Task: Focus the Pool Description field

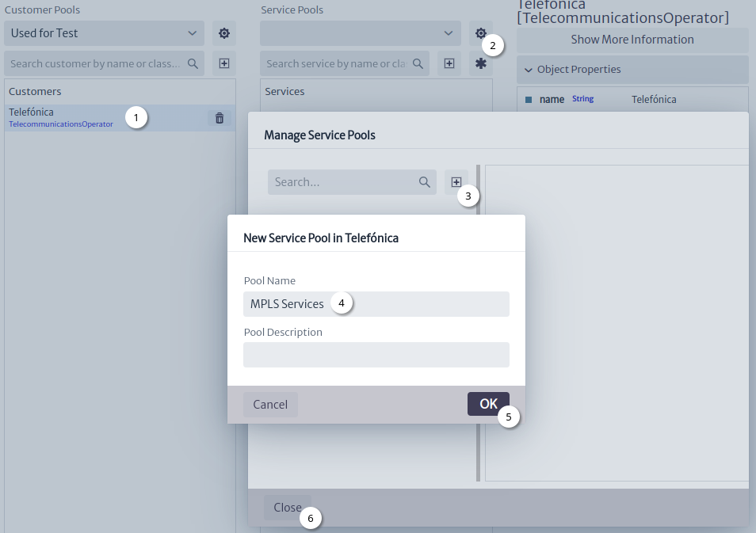Action: tap(376, 355)
